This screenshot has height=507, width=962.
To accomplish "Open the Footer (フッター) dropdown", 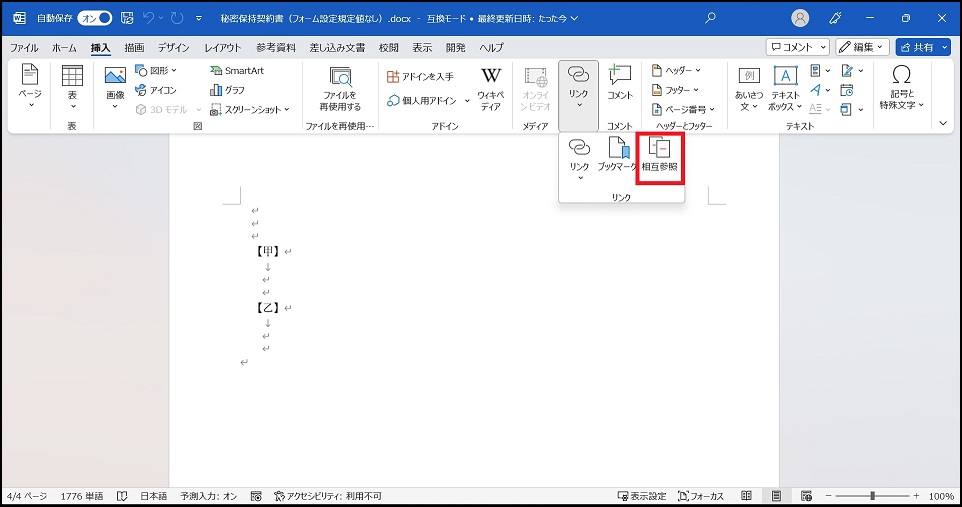I will pyautogui.click(x=675, y=90).
